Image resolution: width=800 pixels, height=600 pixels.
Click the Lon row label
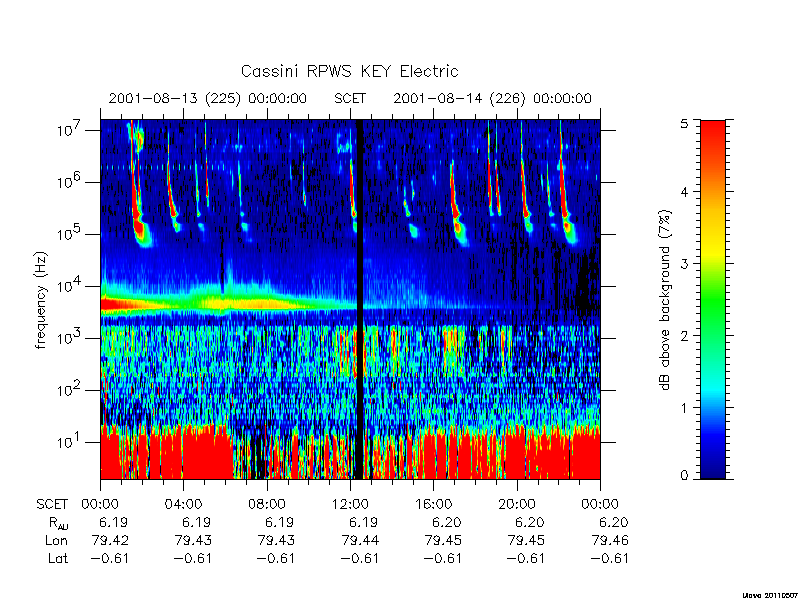[57, 540]
